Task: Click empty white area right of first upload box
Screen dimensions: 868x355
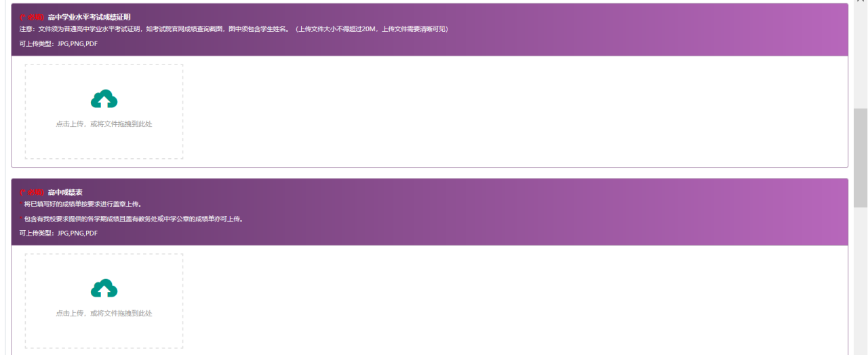Action: coord(509,112)
